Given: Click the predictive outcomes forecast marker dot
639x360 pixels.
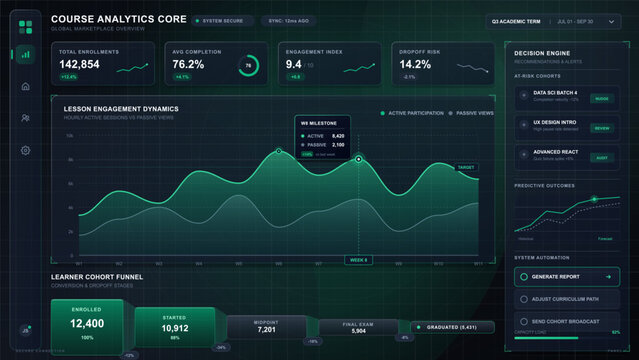Looking at the screenshot, I should (594, 199).
